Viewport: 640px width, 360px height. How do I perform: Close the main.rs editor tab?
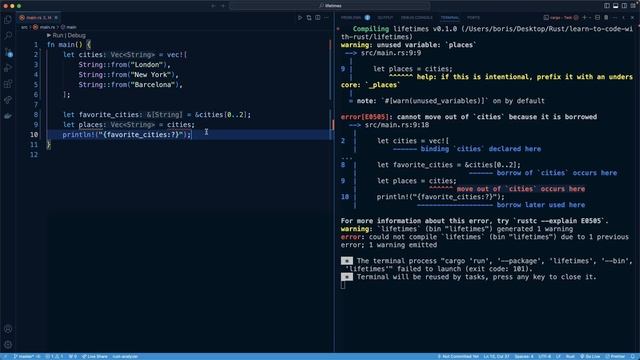tap(56, 18)
